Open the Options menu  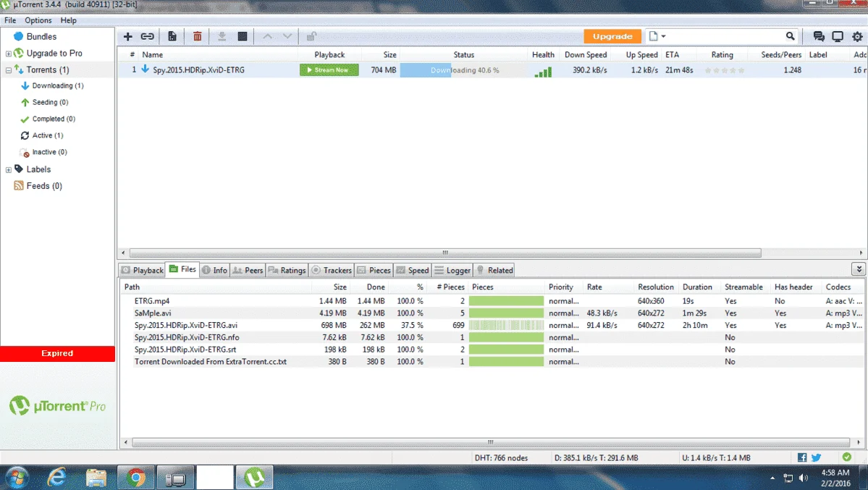tap(38, 20)
